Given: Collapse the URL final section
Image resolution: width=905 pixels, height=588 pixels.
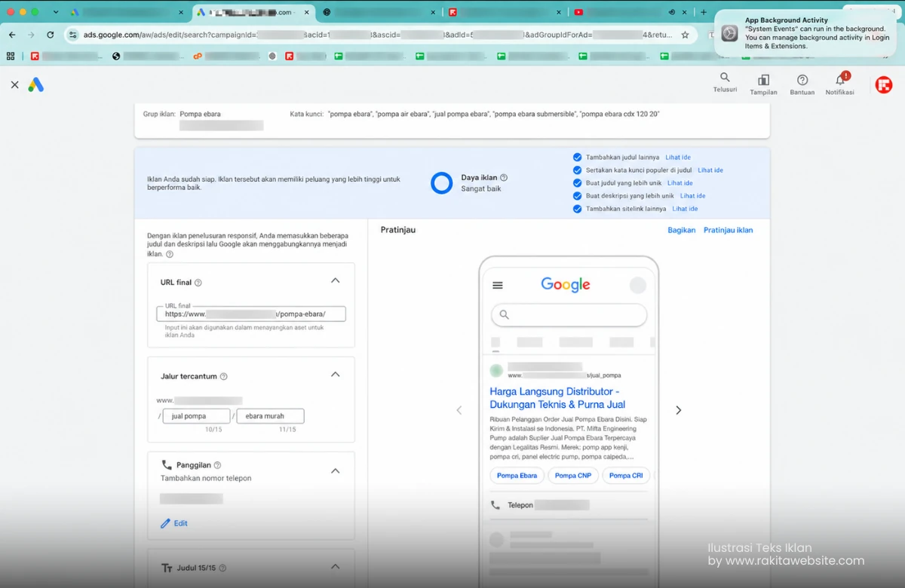Looking at the screenshot, I should point(336,280).
